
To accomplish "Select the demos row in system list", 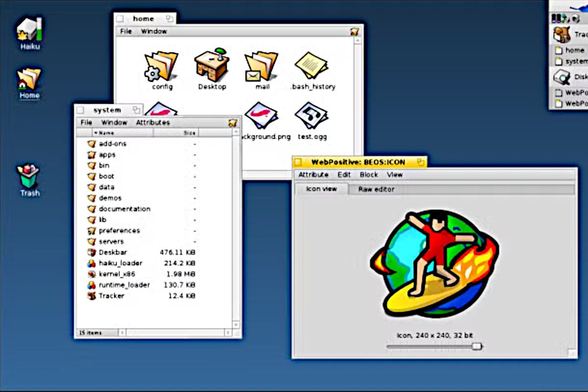I will [142, 198].
